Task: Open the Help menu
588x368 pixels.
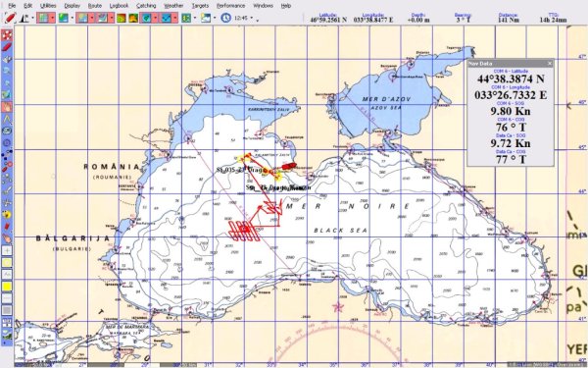Action: pos(286,6)
